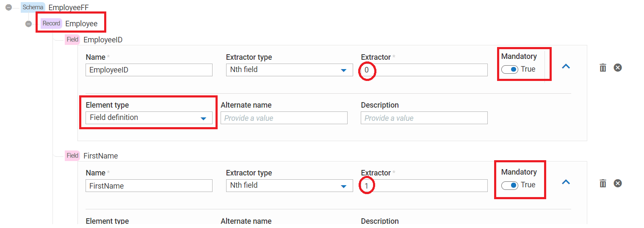644x228 pixels.
Task: Toggle Mandatory switch for FirstName
Action: pos(509,185)
